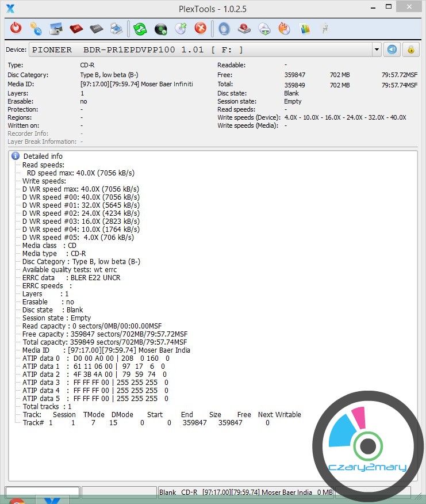Click the red X stop icon
Image resolution: width=426 pixels, height=504 pixels.
[x=200, y=28]
